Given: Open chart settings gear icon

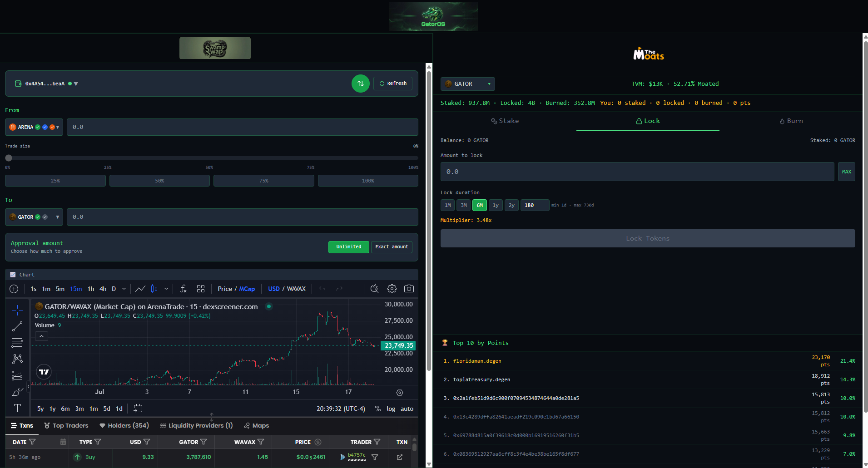Looking at the screenshot, I should (x=392, y=289).
